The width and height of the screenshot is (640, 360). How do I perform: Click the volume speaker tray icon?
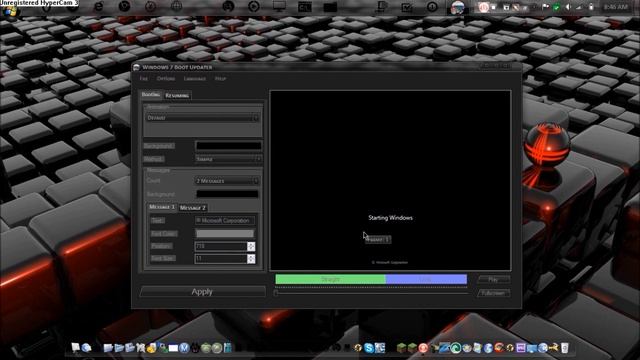pos(568,7)
